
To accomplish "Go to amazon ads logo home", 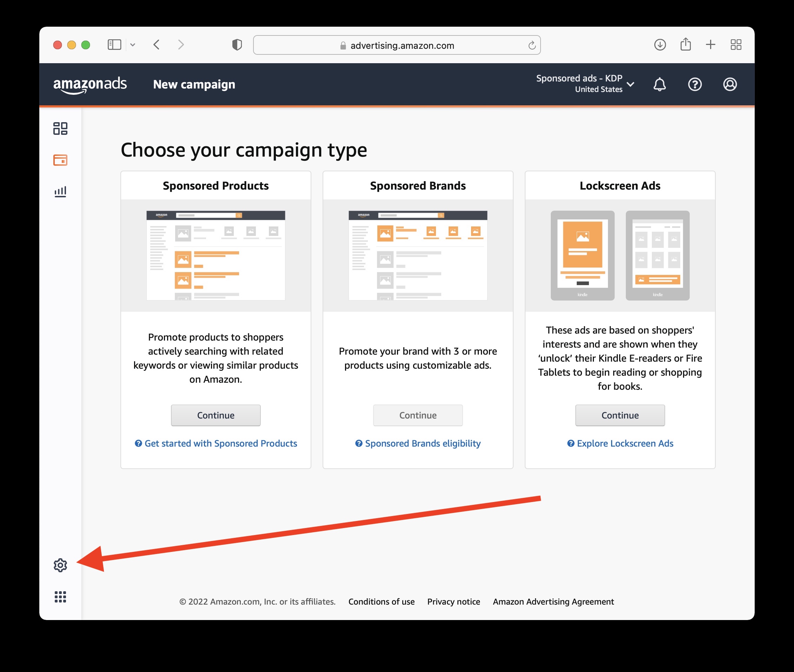I will pyautogui.click(x=90, y=85).
